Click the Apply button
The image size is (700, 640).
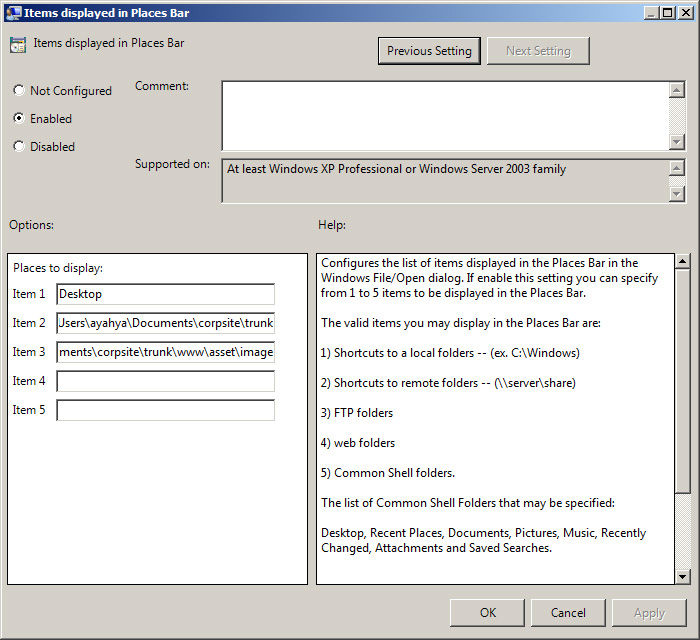pyautogui.click(x=649, y=613)
